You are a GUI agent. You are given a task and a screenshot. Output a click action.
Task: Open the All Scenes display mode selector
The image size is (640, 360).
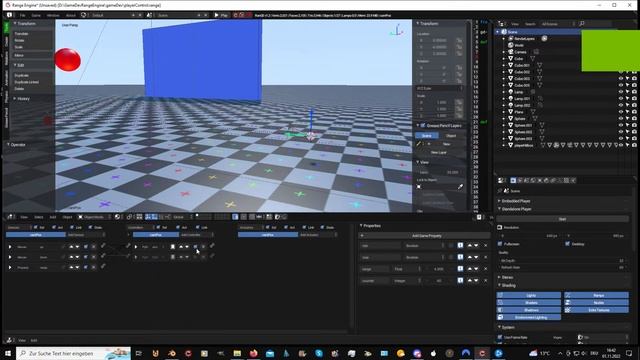(x=558, y=24)
